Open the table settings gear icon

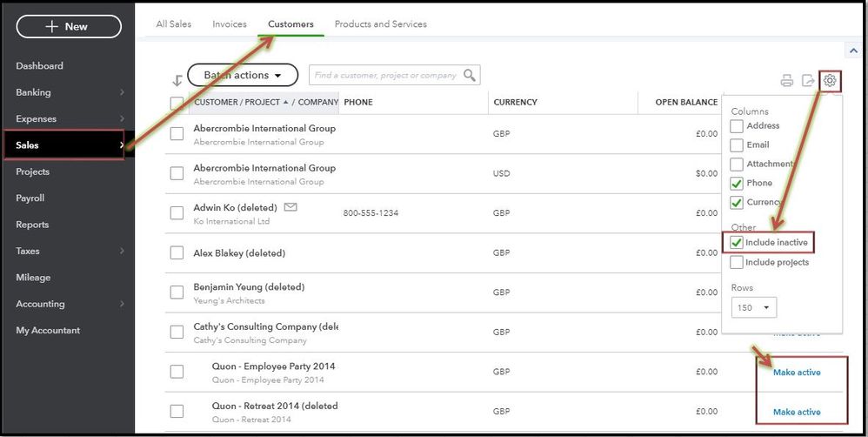point(830,81)
